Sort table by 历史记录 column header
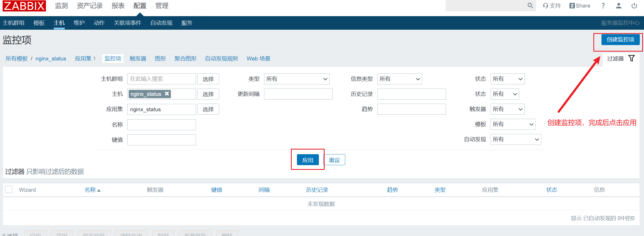The image size is (644, 236). pos(317,190)
